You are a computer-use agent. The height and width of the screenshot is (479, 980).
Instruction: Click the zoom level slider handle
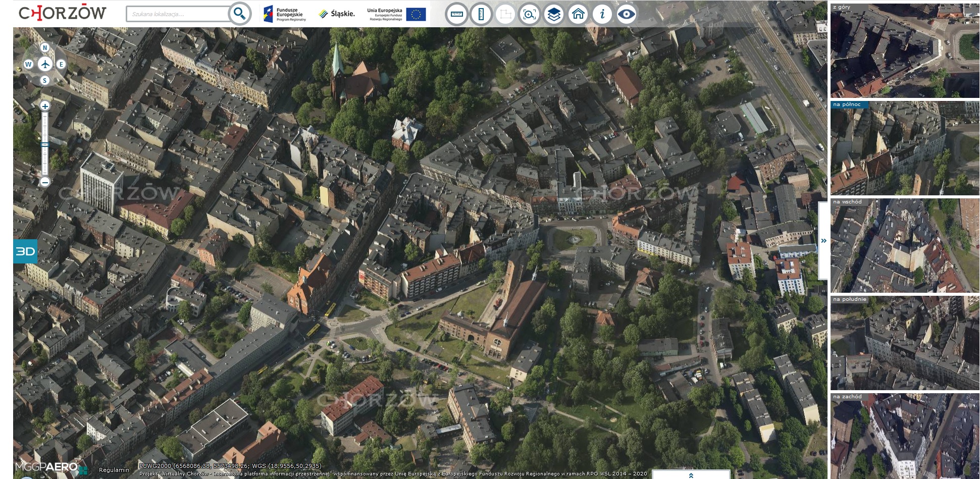[x=45, y=145]
